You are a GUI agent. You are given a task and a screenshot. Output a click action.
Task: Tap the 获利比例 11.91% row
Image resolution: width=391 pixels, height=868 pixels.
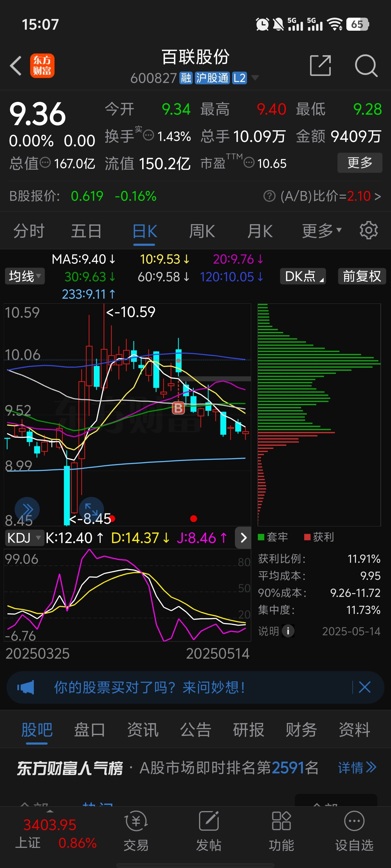(x=319, y=559)
